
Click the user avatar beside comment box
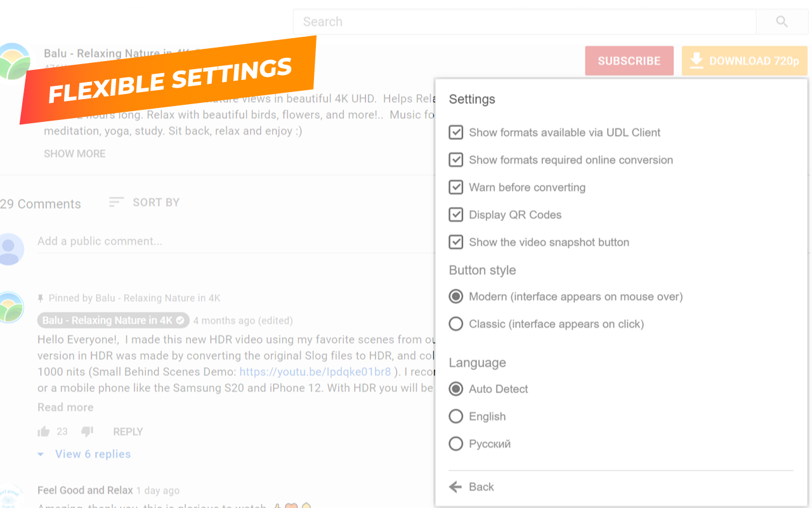pyautogui.click(x=10, y=248)
